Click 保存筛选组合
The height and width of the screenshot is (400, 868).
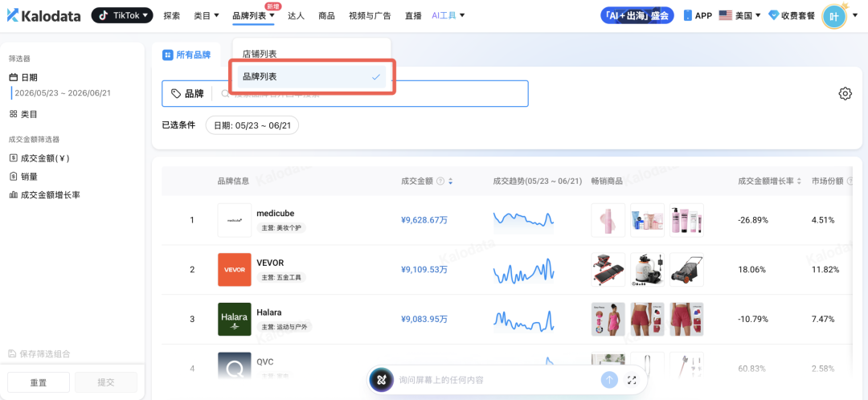pos(39,353)
